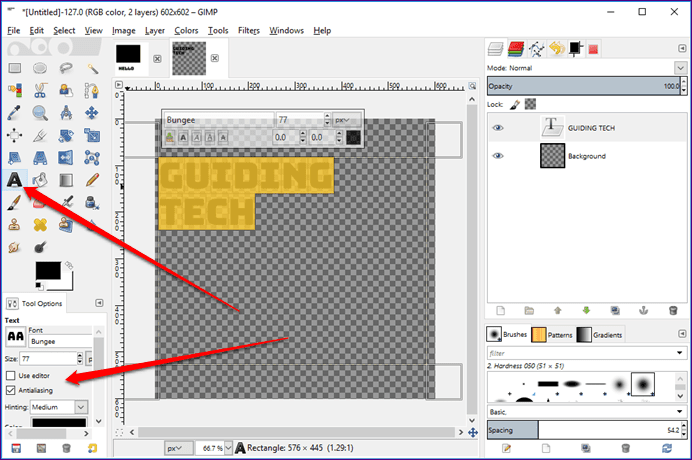692x460 pixels.
Task: Choose the Ink tool
Action: (x=92, y=203)
